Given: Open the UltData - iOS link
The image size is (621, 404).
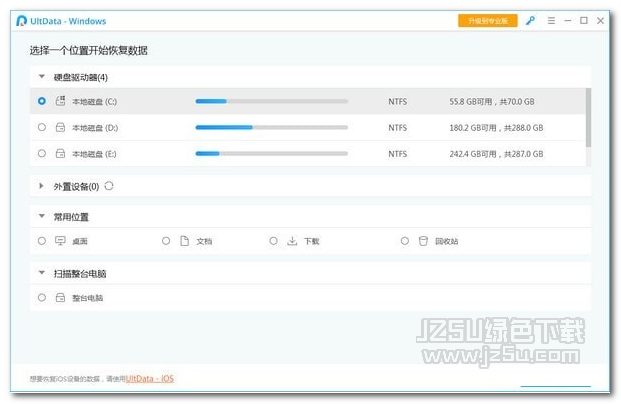Looking at the screenshot, I should point(150,379).
